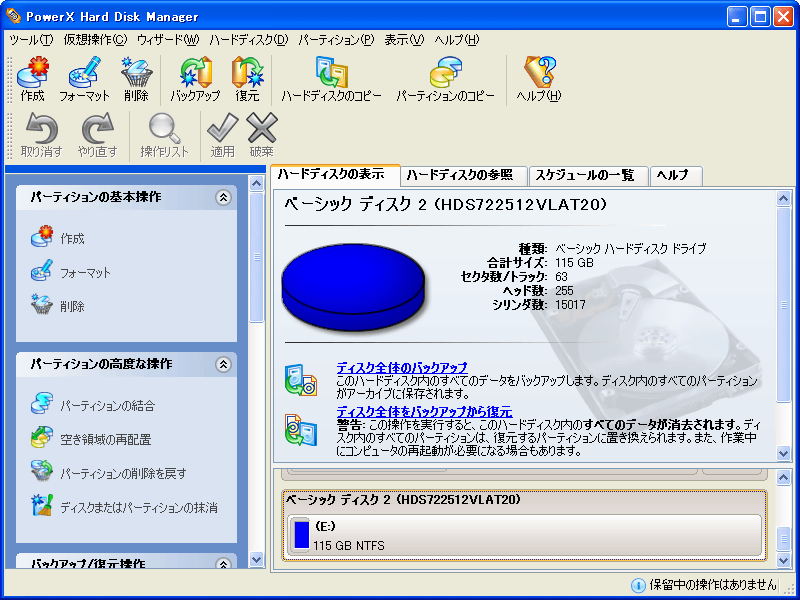Click the 破棄 (Discard) X icon
Screen dimensions: 800x600
click(x=262, y=135)
